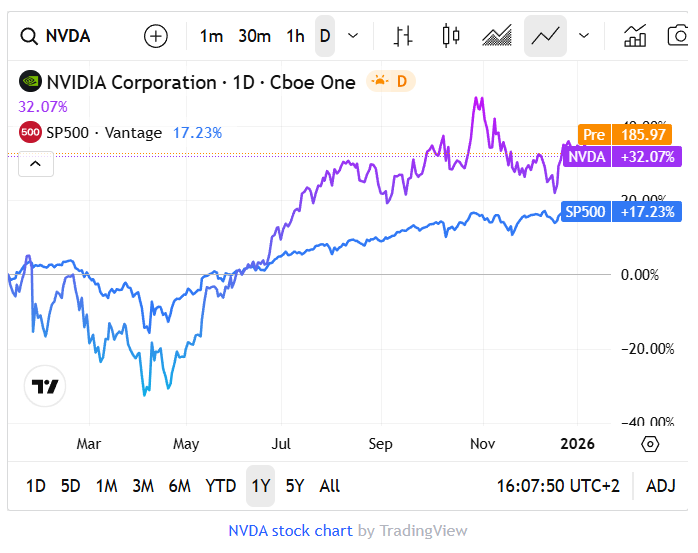
Task: Expand the interval dropdown chevron
Action: click(353, 36)
